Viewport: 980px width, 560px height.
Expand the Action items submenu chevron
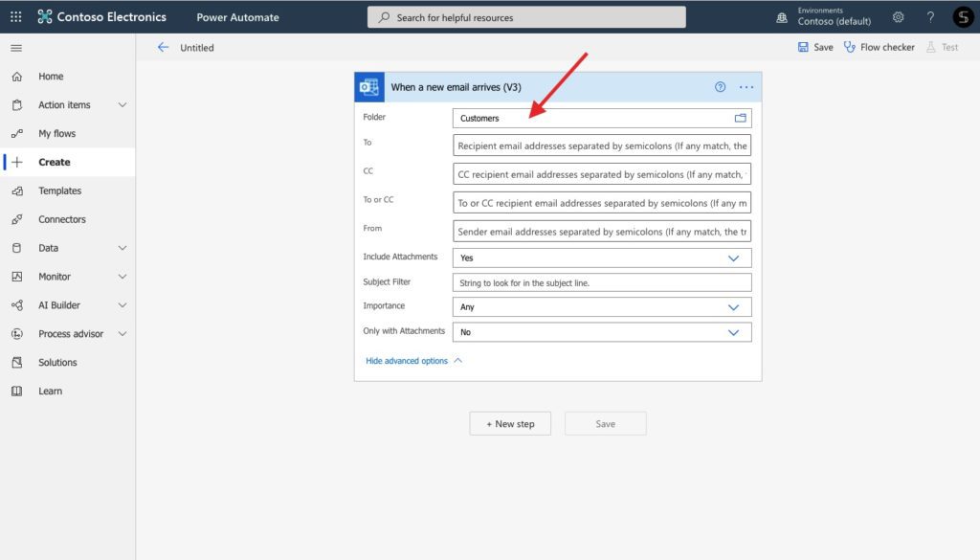(x=122, y=105)
